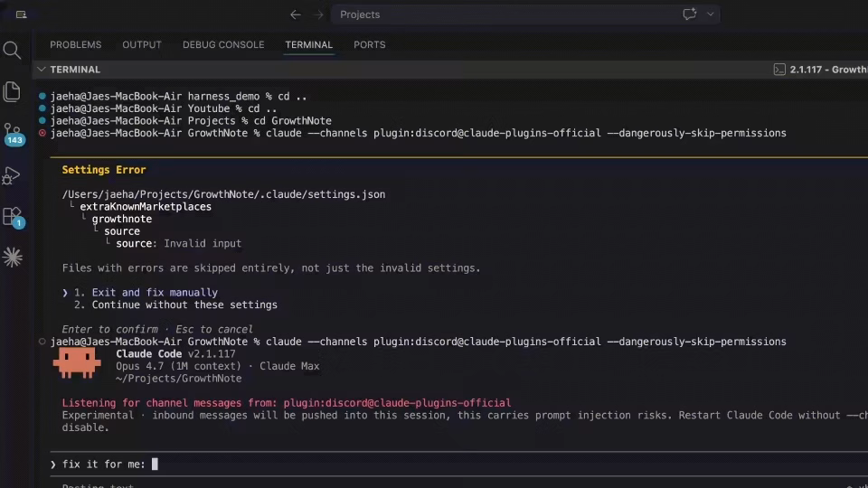Click the 'cd ..' harness_demo command line

point(178,97)
